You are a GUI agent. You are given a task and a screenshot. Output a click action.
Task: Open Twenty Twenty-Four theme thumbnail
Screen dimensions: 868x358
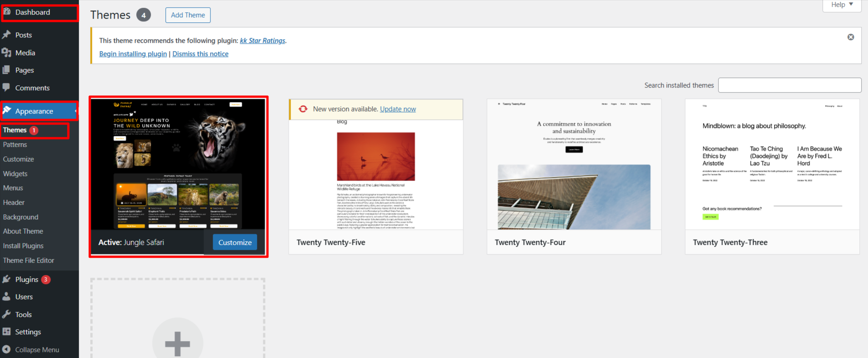click(x=574, y=164)
